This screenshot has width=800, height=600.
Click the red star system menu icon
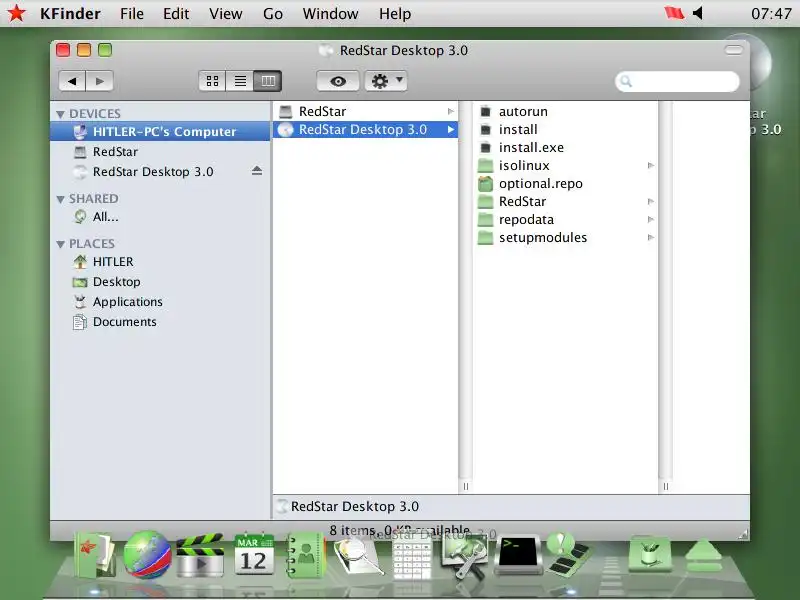pos(16,13)
